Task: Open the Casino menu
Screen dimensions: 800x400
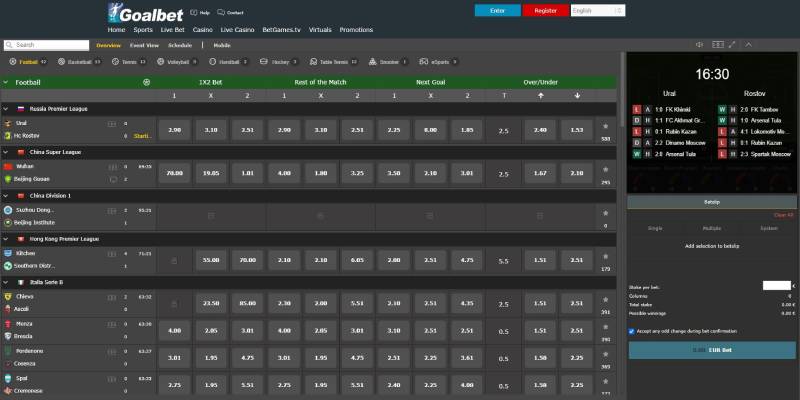Action: click(203, 30)
